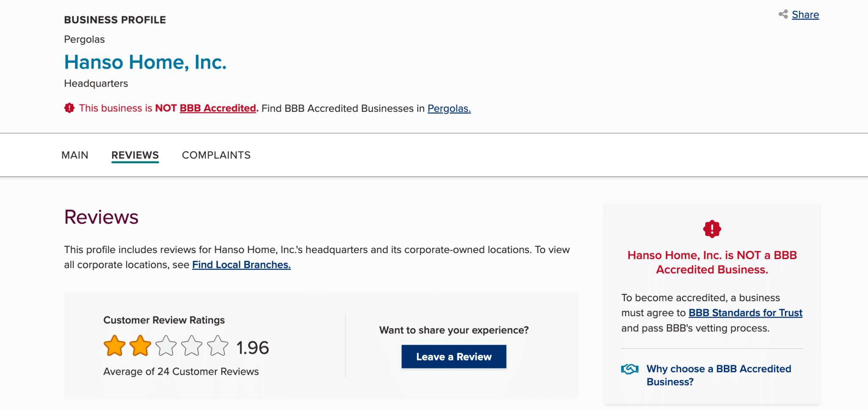Click Why choose a BBB Accredited Business

tap(718, 375)
